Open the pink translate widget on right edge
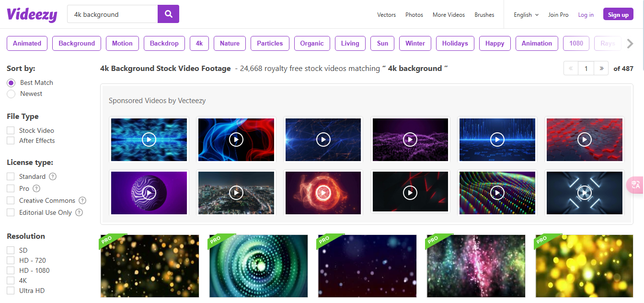The image size is (644, 303). (635, 185)
